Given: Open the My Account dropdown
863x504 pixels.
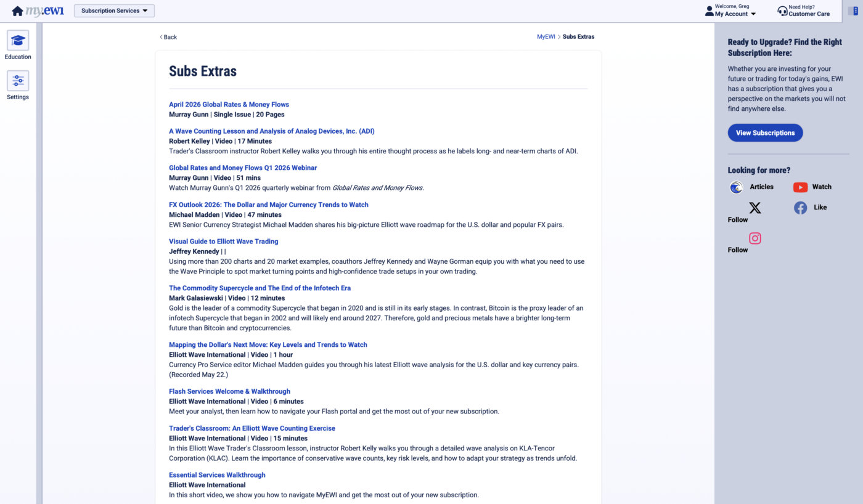Looking at the screenshot, I should (x=735, y=14).
